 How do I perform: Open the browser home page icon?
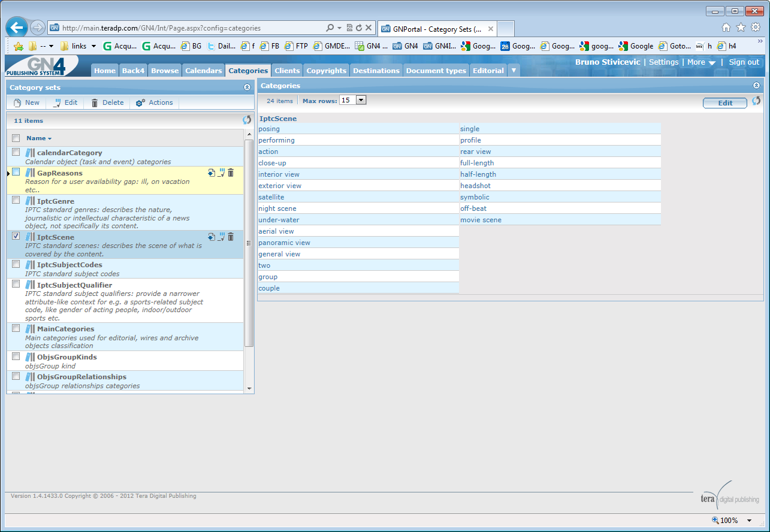726,27
